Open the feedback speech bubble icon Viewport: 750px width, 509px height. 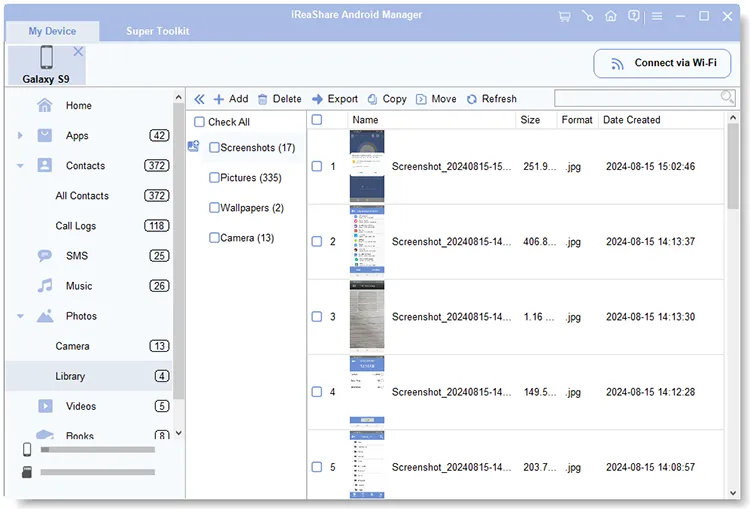click(634, 16)
